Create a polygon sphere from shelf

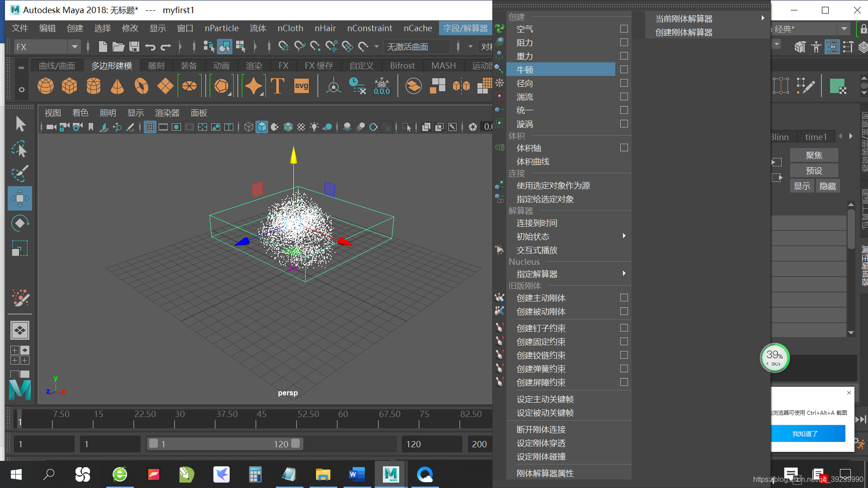coord(46,86)
